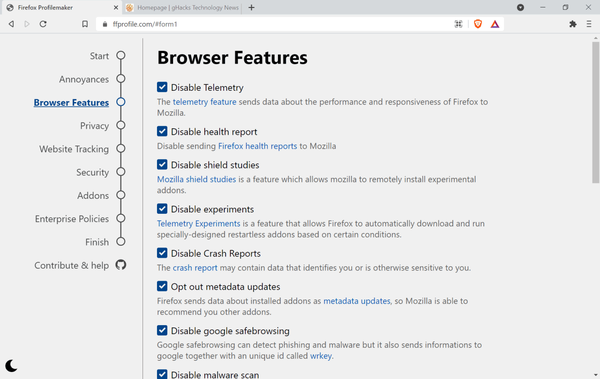Click the Privacy step circle
The height and width of the screenshot is (379, 600).
[121, 125]
